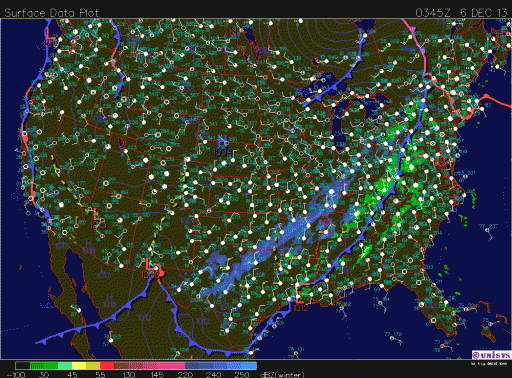
Task: Click the red L symbol above 1008
Action: (x=150, y=264)
